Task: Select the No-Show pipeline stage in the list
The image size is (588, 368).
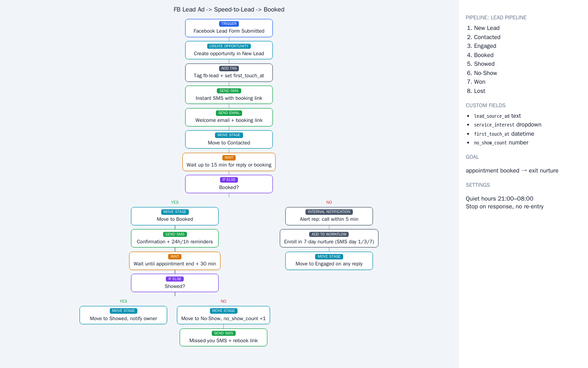Action: pyautogui.click(x=486, y=73)
